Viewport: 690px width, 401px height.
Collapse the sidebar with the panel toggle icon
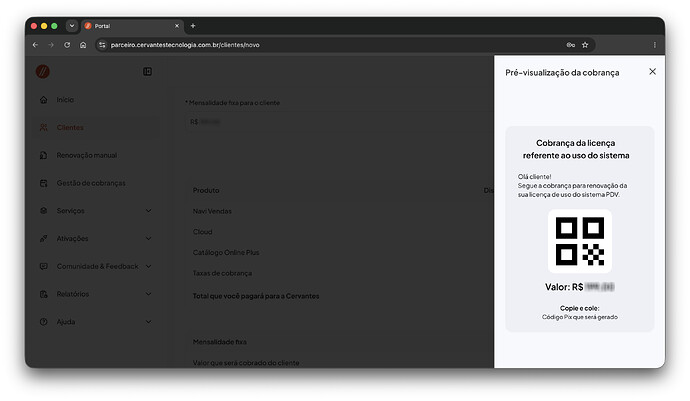pyautogui.click(x=147, y=71)
